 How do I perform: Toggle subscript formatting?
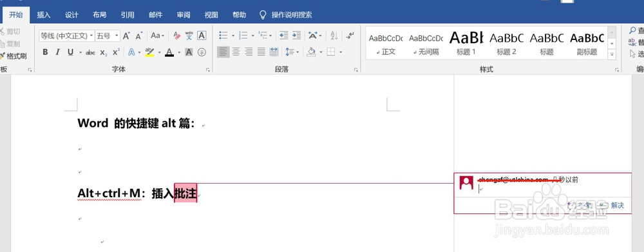(x=104, y=52)
